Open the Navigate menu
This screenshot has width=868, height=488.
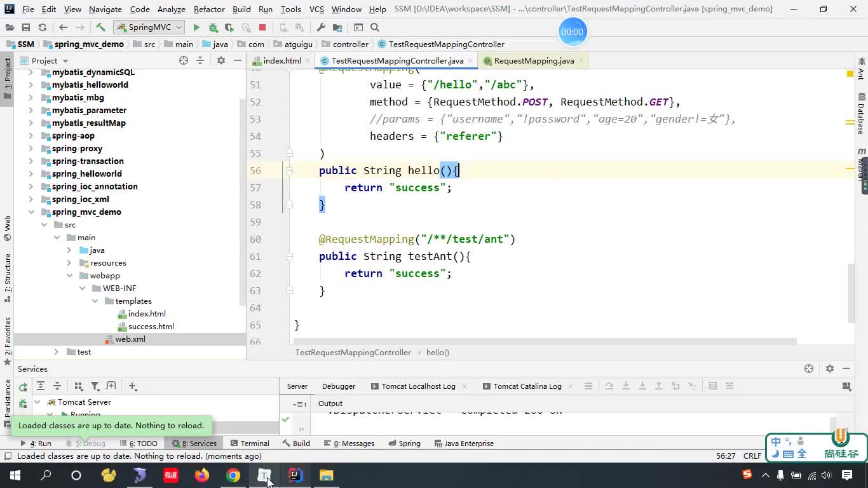point(105,9)
